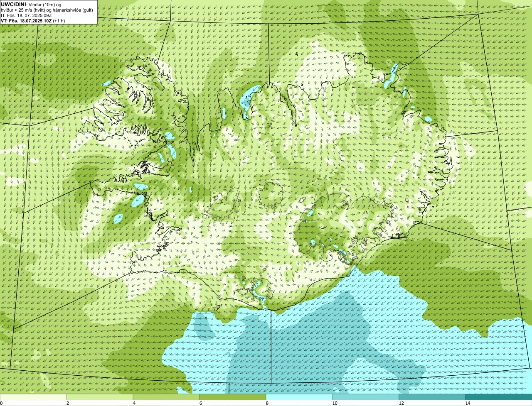Click the olive green 6–8 m/s legend swatch
Screen dimensions: 532x406
pyautogui.click(x=233, y=397)
